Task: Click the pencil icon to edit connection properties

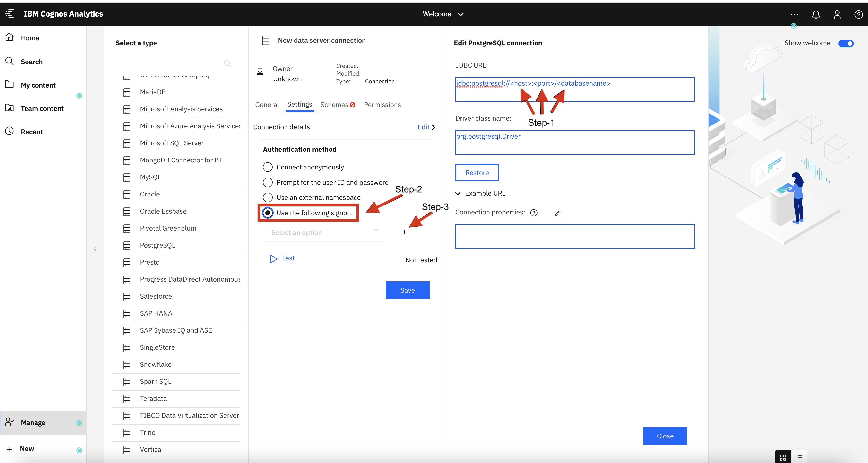Action: [x=558, y=213]
